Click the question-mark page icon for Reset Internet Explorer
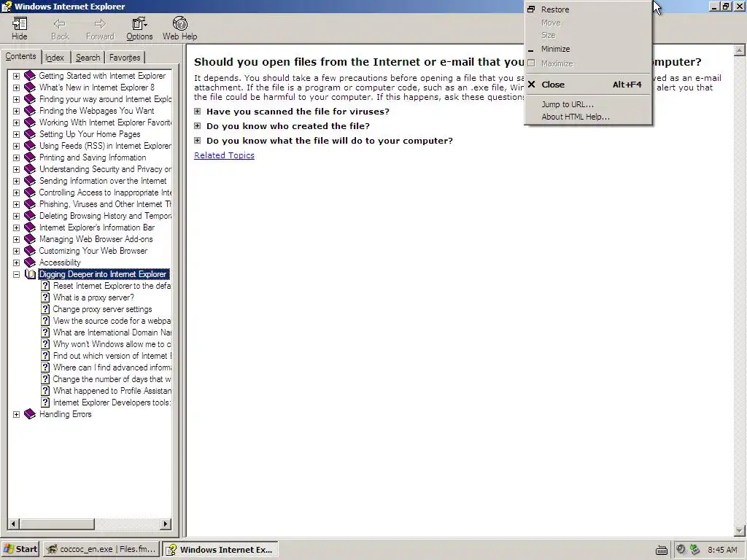Image resolution: width=747 pixels, height=560 pixels. click(45, 286)
